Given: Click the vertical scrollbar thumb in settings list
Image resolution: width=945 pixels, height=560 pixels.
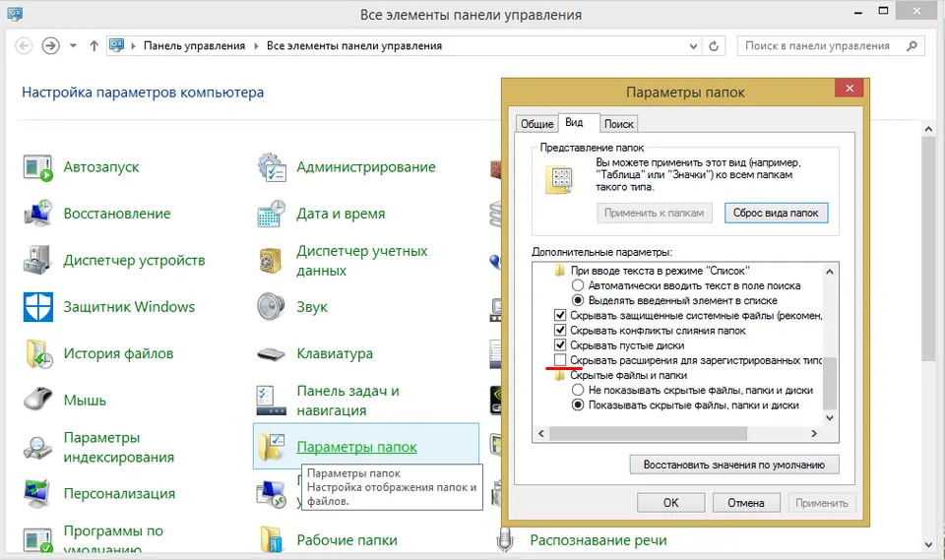Looking at the screenshot, I should [830, 384].
